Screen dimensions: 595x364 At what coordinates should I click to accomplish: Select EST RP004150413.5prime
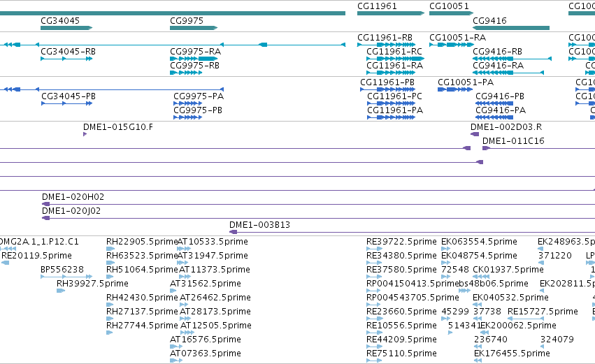[373, 291]
